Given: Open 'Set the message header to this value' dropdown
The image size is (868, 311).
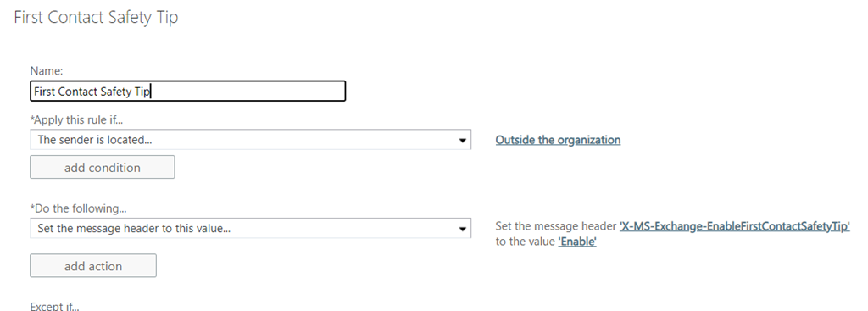Looking at the screenshot, I should pos(250,228).
